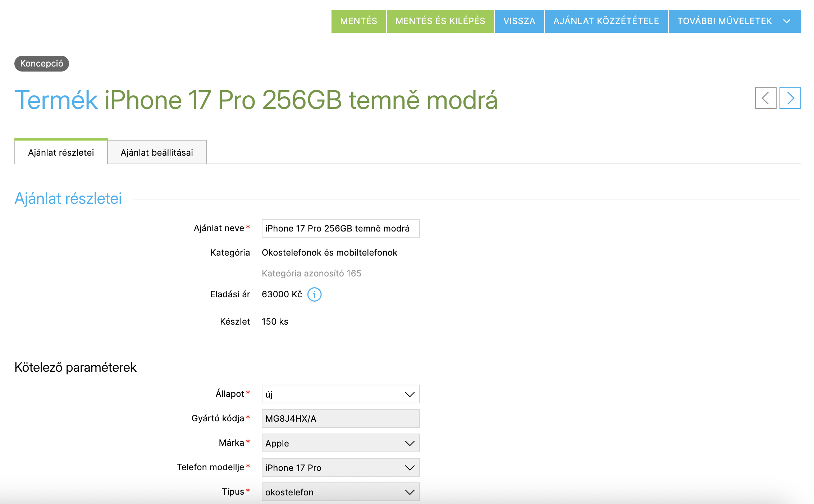Click the Vissza button
Image resolution: width=814 pixels, height=504 pixels.
(x=519, y=21)
